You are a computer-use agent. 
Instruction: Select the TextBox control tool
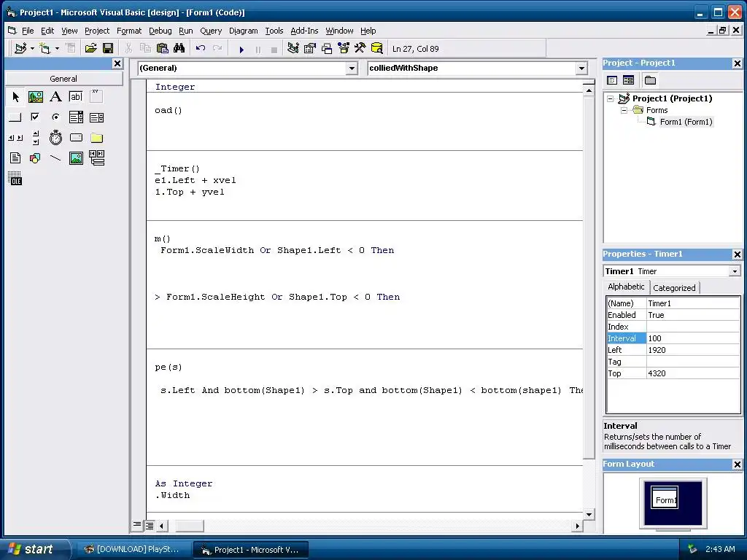(x=76, y=97)
